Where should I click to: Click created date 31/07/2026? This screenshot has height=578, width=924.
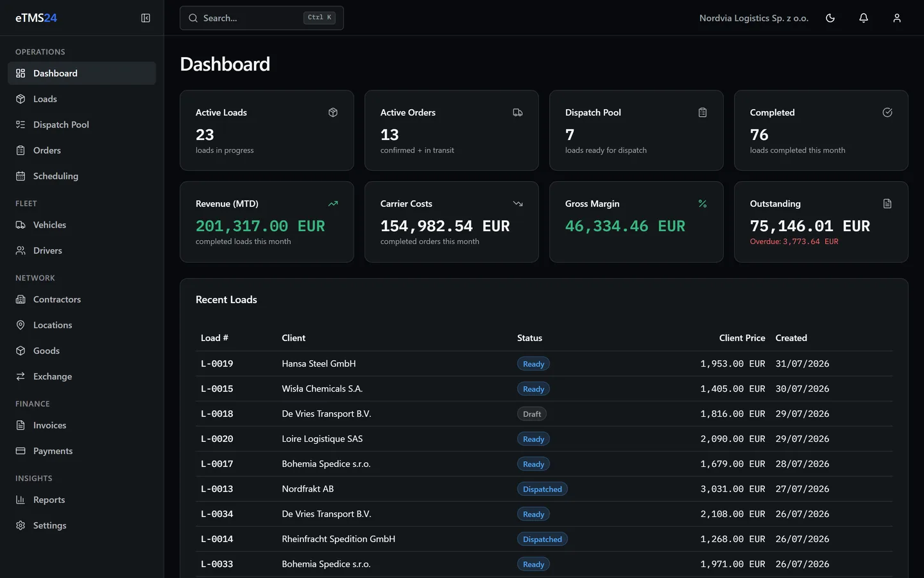pos(802,363)
